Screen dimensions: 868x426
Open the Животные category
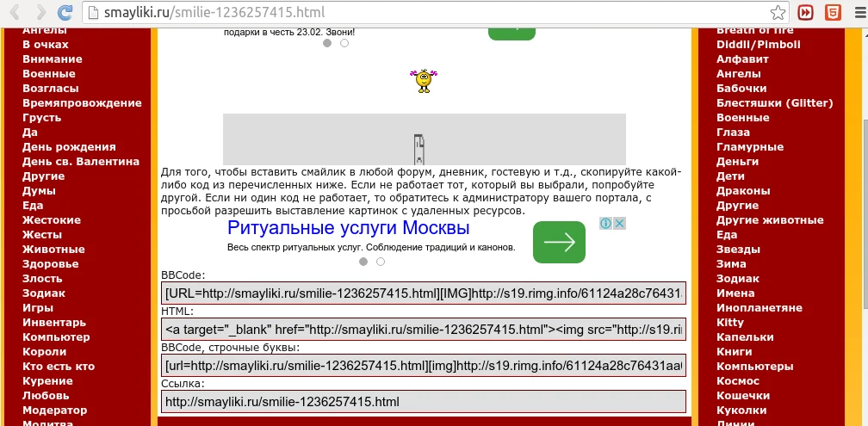[x=53, y=250]
